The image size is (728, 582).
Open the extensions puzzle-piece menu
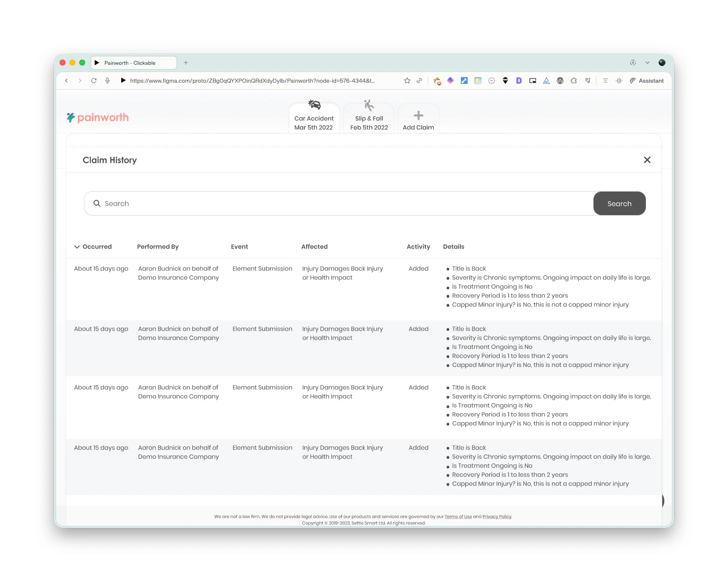click(x=574, y=81)
